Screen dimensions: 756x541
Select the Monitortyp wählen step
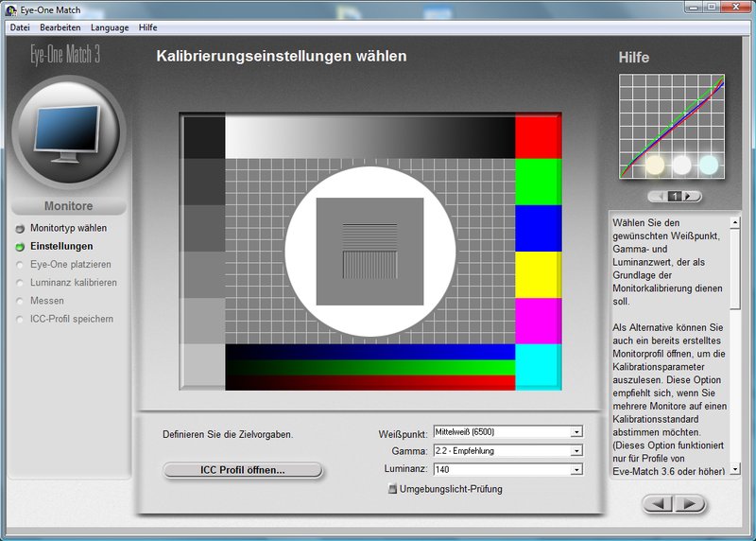pos(68,228)
